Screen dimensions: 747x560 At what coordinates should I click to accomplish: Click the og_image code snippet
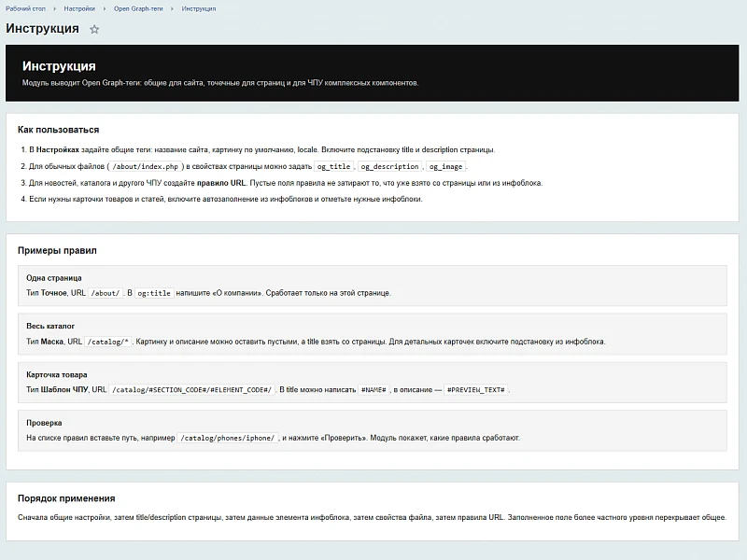(446, 166)
